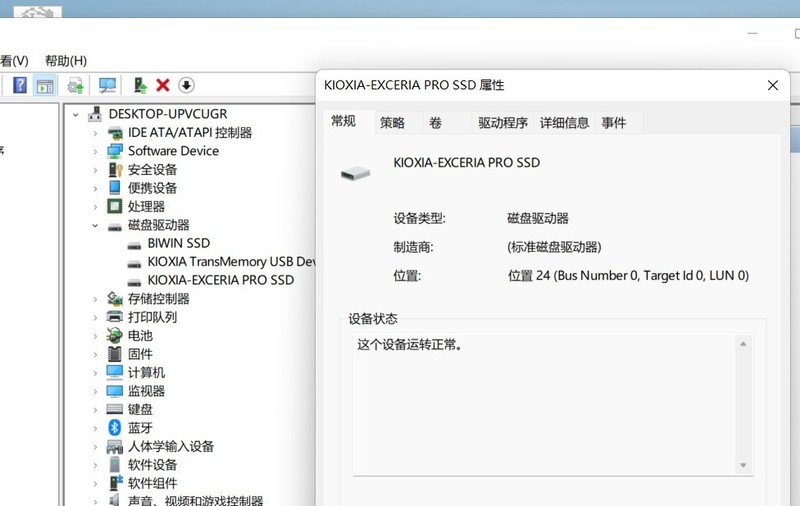The height and width of the screenshot is (506, 800).
Task: Collapse the 磁盘驱动器 node
Action: 95,225
